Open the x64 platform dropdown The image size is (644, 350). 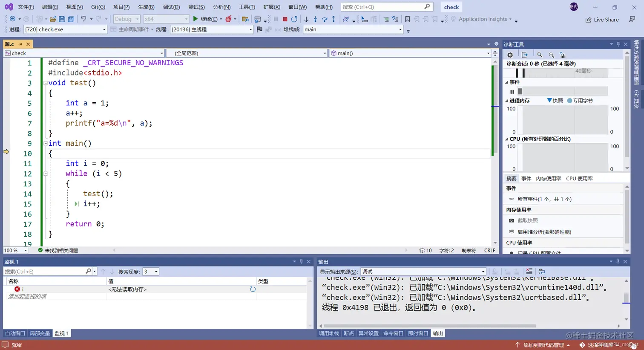pos(166,19)
